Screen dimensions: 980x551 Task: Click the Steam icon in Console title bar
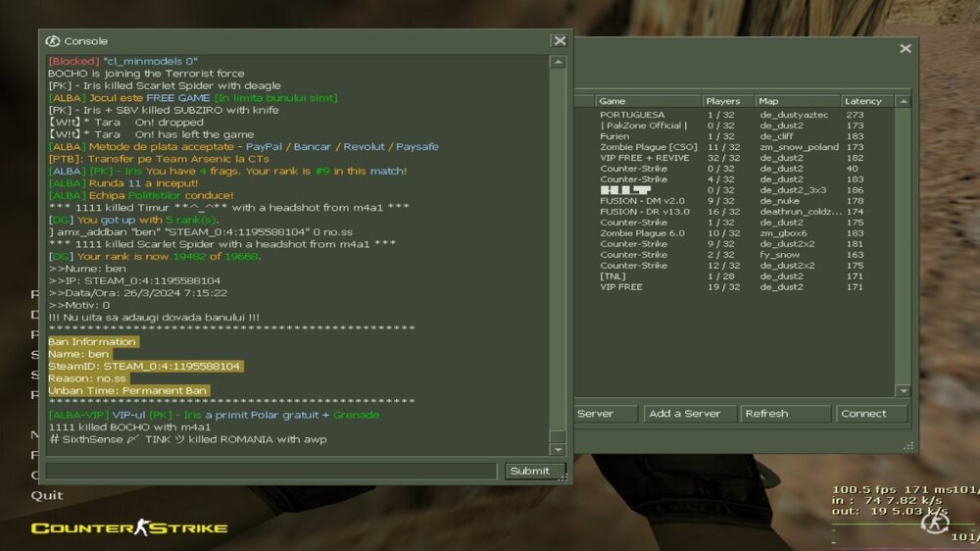pyautogui.click(x=52, y=41)
